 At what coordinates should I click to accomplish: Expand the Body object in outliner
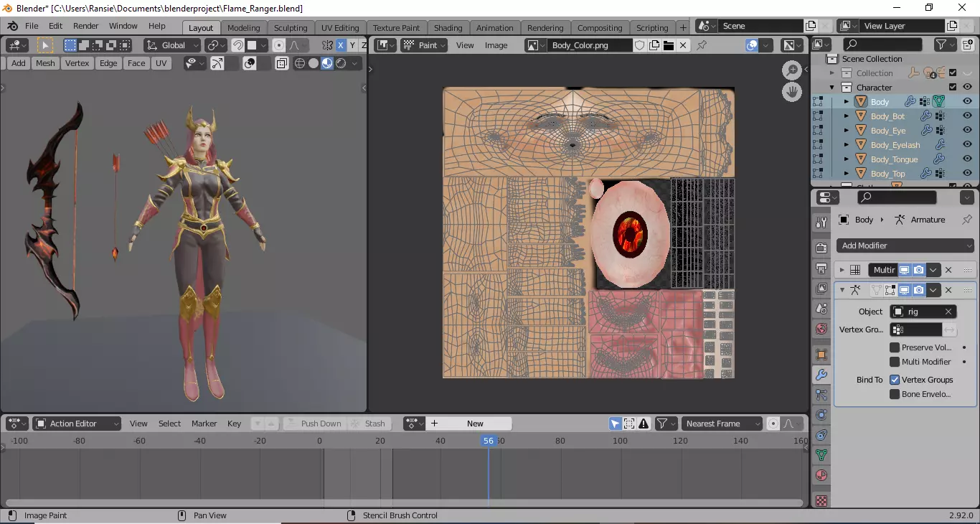point(847,102)
